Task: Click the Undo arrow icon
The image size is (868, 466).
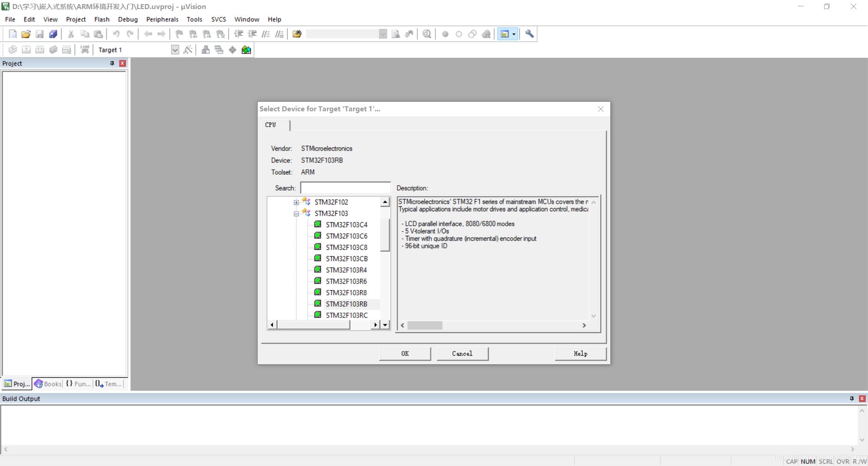Action: click(x=116, y=34)
